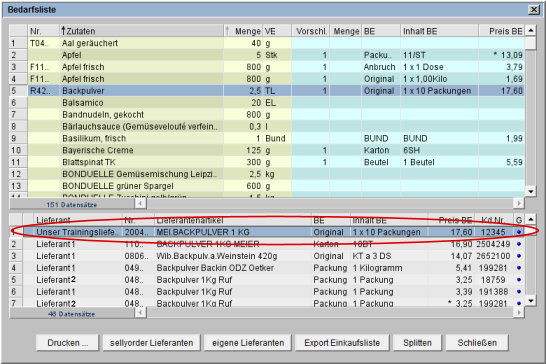Select 'Apfel frisch' row with Anbruch
546x364 pixels.
[267, 67]
